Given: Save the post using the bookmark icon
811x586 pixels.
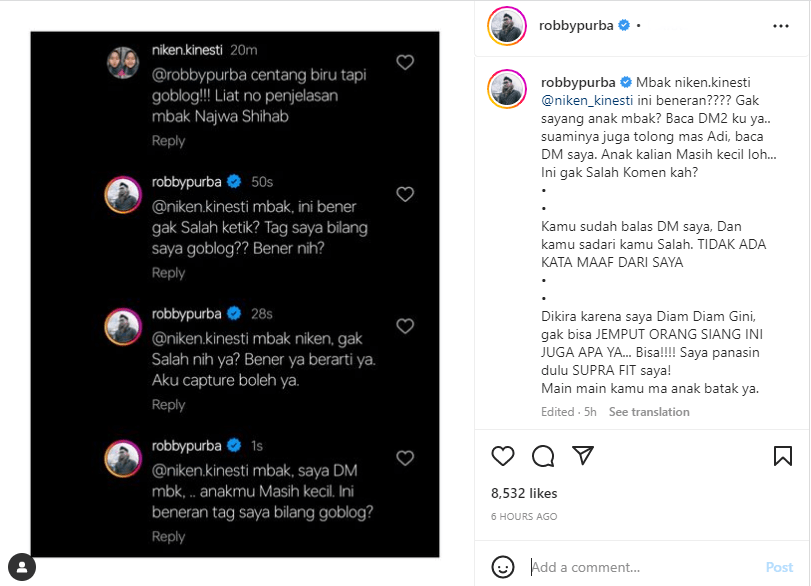Looking at the screenshot, I should pyautogui.click(x=783, y=456).
